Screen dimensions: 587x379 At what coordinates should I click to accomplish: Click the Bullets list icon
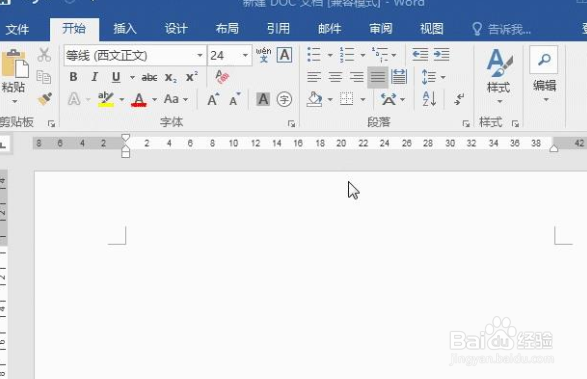coord(314,55)
